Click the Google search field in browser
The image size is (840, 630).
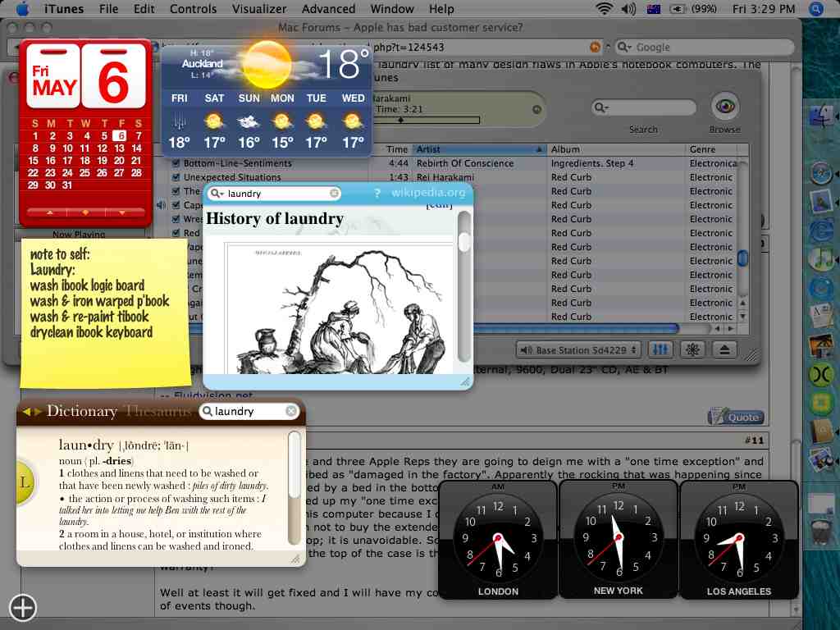click(x=704, y=47)
